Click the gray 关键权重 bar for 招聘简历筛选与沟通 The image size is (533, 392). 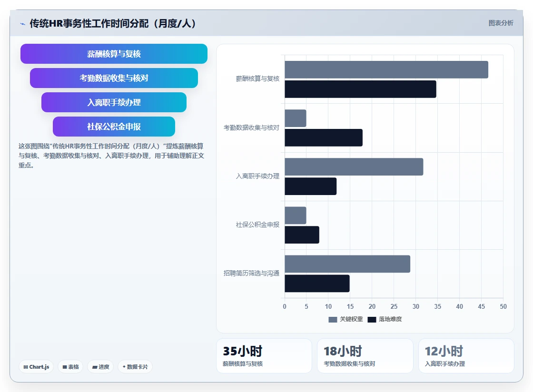point(347,264)
